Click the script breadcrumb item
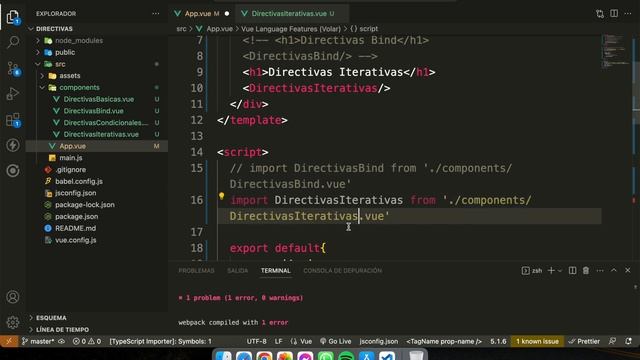 [364, 29]
